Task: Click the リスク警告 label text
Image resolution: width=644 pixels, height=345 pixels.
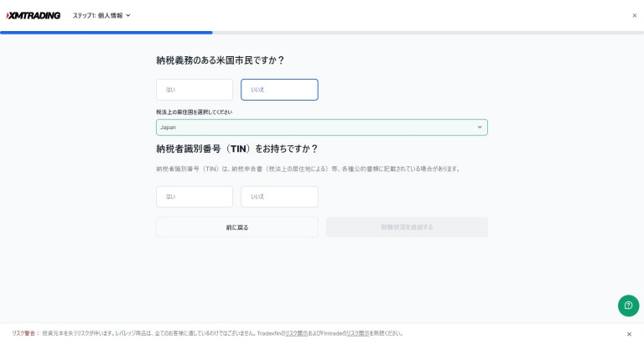Action: click(x=25, y=333)
